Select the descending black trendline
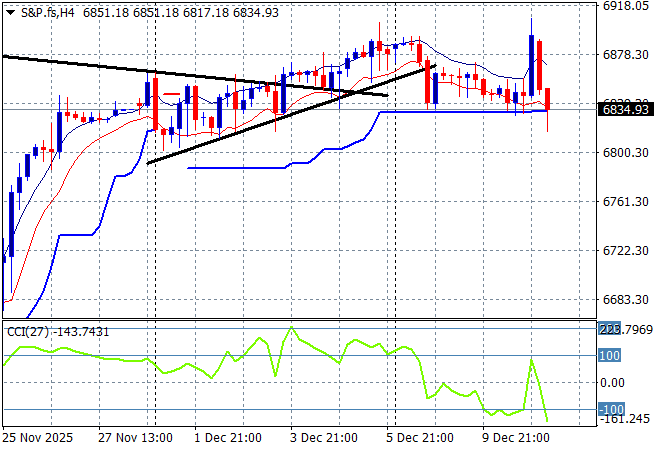Viewport: 660px width, 450px height. pos(195,76)
